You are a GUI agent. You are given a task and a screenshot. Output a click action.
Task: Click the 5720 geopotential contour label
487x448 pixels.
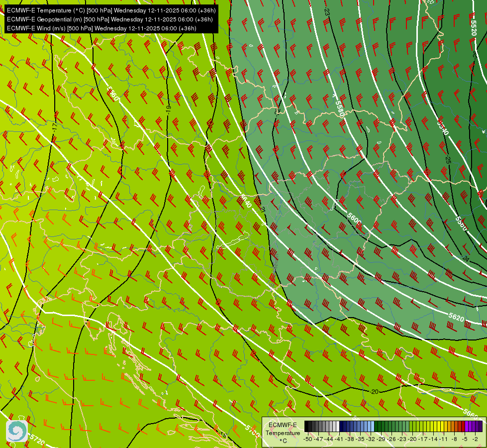(x=37, y=439)
